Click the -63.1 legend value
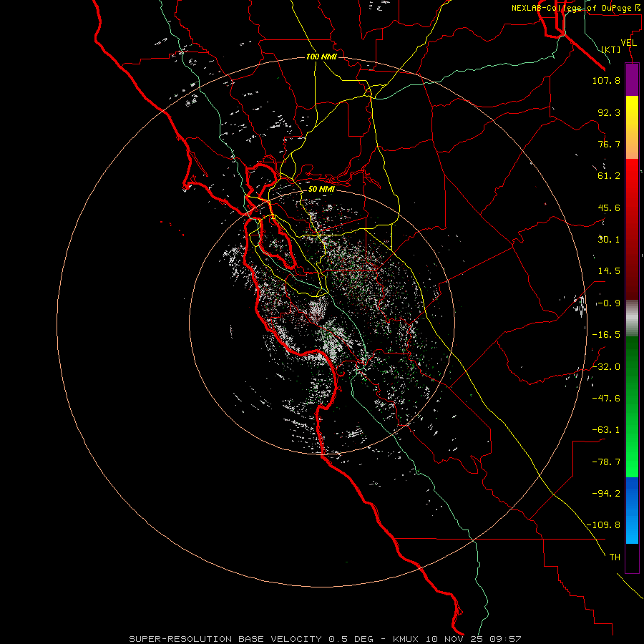The image size is (644, 644). 606,430
